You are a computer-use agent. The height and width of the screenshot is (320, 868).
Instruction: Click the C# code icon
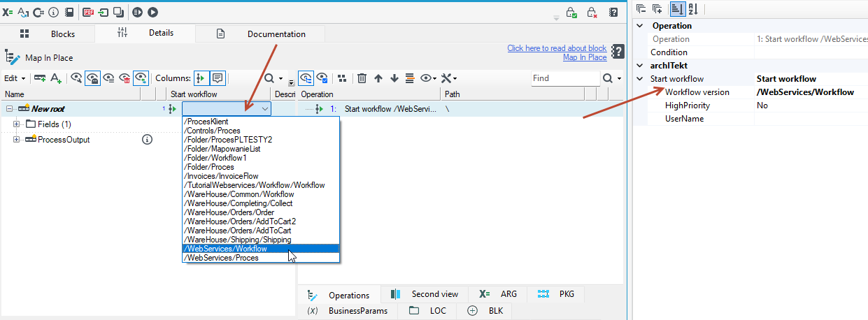38,12
